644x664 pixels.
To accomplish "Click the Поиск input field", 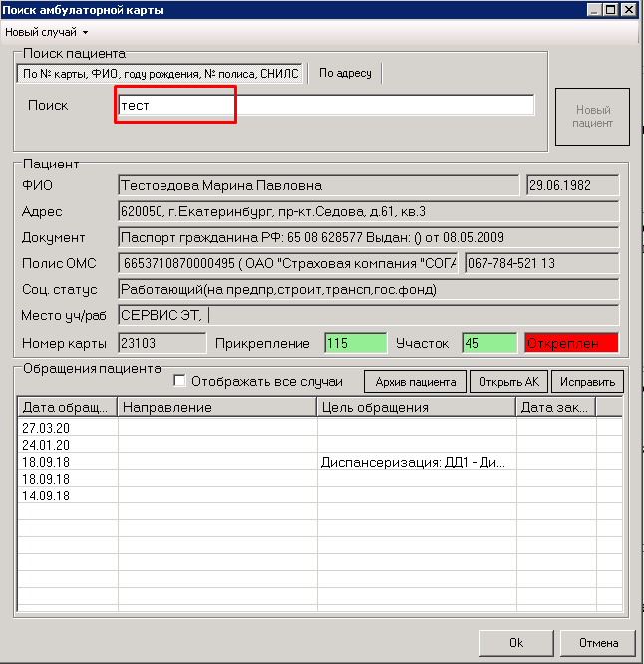I will tap(325, 105).
